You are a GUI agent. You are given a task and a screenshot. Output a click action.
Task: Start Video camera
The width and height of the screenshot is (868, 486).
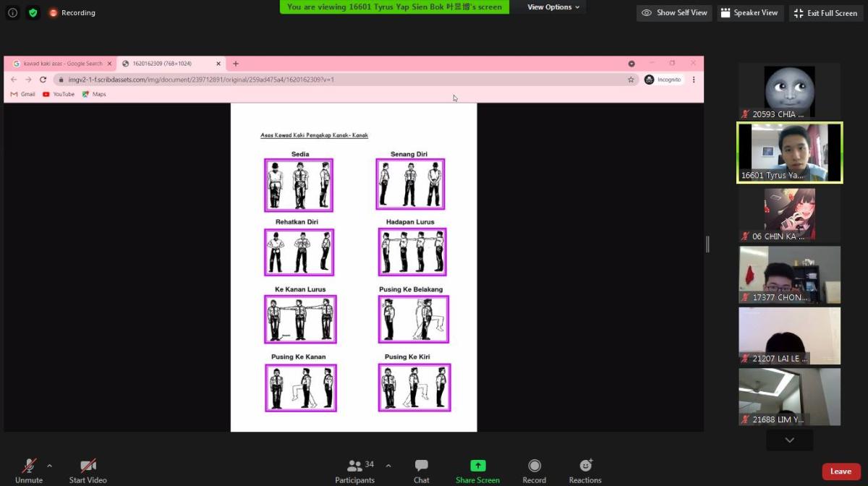point(88,471)
